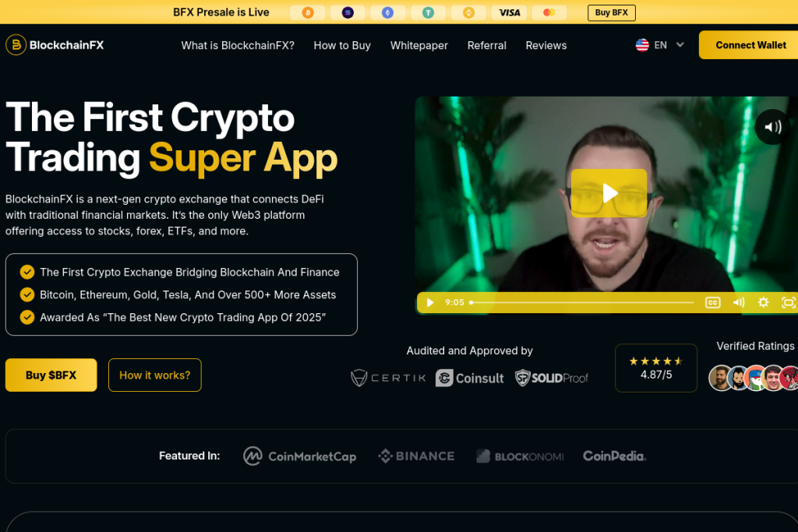Click the VISA payment icon
798x532 pixels.
click(509, 12)
